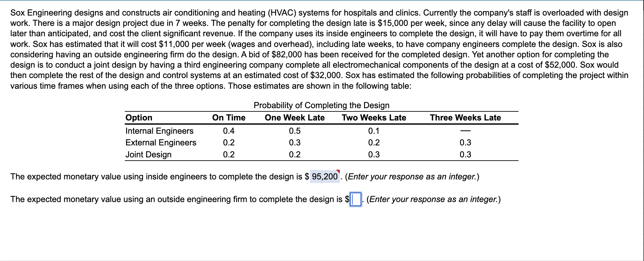Select the 0.4 probability for Internal Engineers

pyautogui.click(x=229, y=131)
